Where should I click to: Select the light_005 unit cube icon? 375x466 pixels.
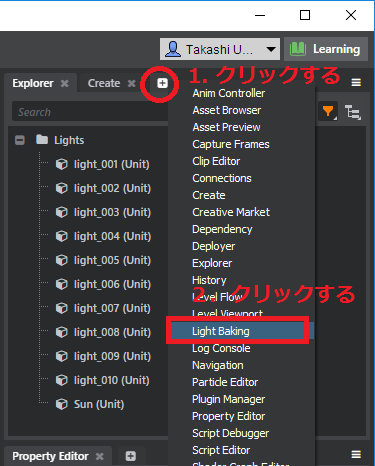pos(62,260)
